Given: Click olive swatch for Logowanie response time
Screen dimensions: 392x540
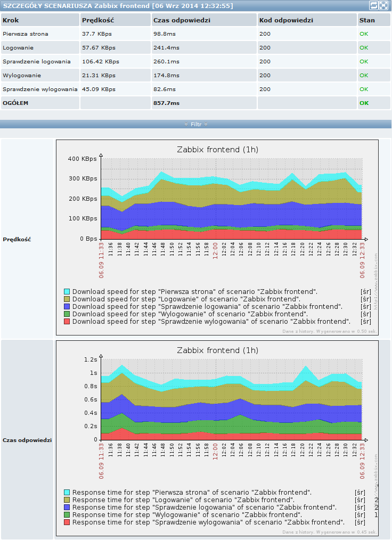Looking at the screenshot, I should (67, 500).
